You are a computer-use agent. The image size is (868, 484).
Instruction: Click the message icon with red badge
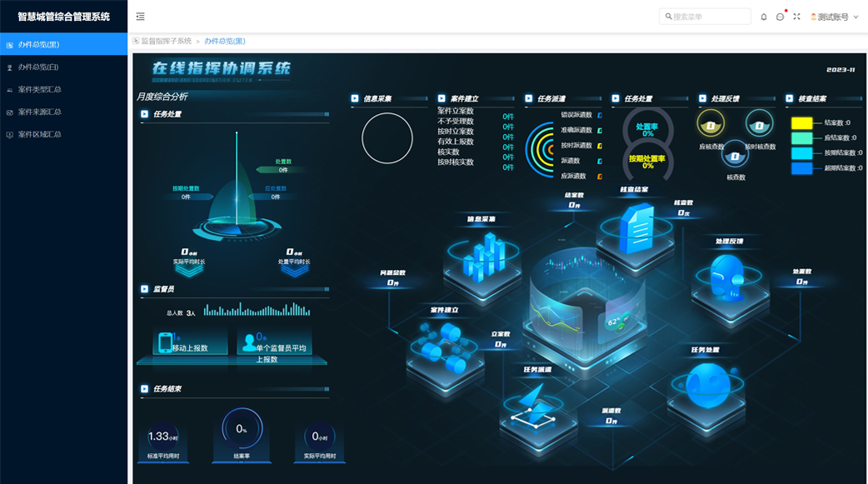pos(780,15)
